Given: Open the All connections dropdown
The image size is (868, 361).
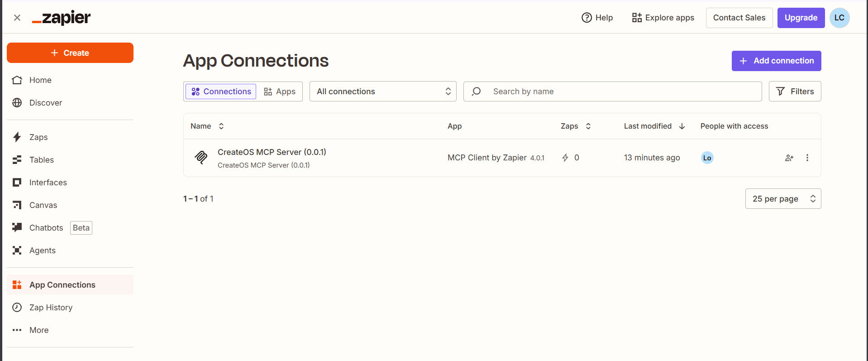Looking at the screenshot, I should (383, 91).
